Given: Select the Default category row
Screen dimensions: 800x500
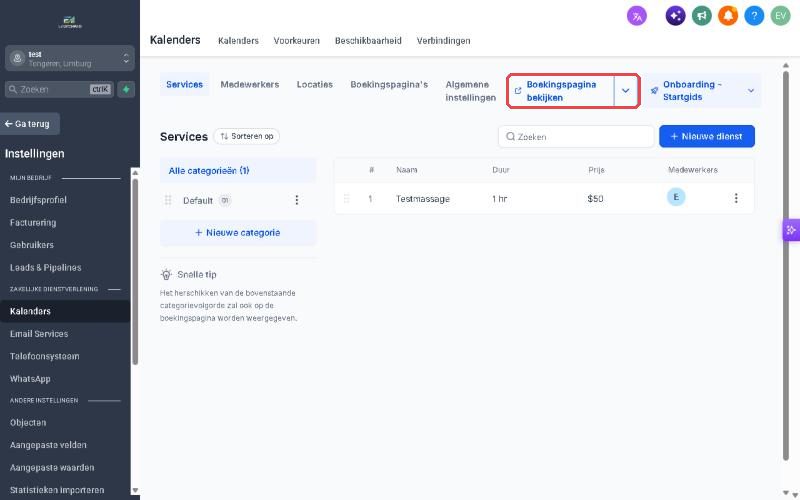Looking at the screenshot, I should point(238,200).
